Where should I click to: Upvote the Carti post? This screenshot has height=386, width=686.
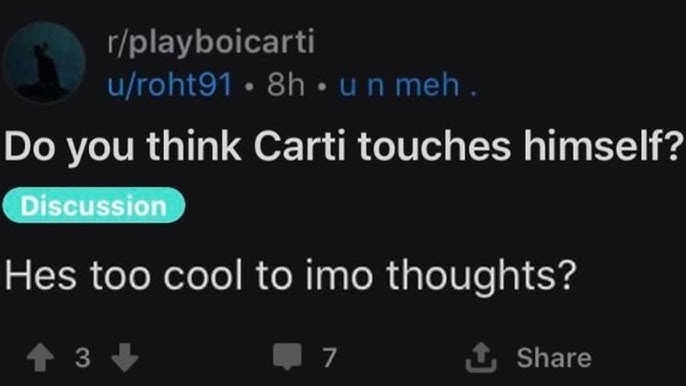point(40,357)
